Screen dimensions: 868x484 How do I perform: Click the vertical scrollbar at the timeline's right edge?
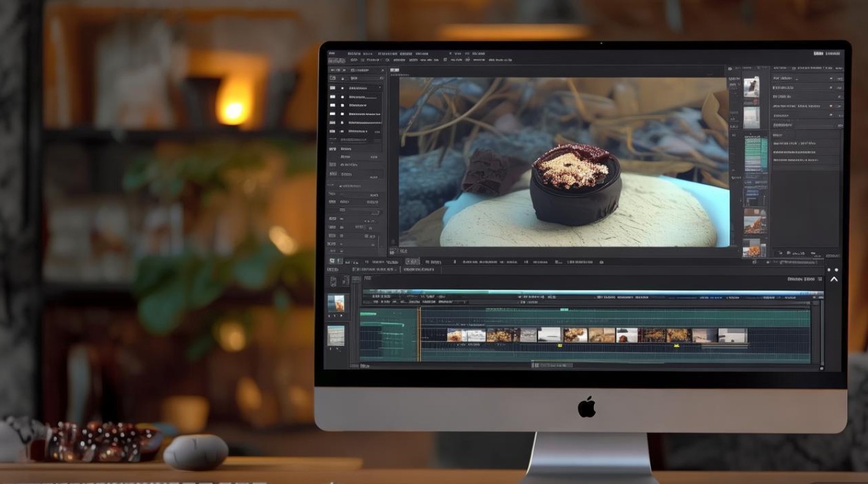click(x=821, y=332)
